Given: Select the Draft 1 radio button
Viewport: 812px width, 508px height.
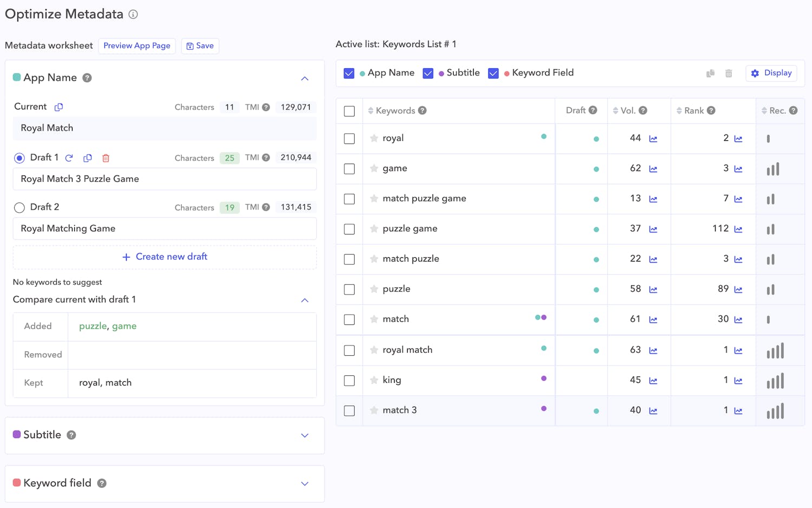Looking at the screenshot, I should [x=19, y=157].
